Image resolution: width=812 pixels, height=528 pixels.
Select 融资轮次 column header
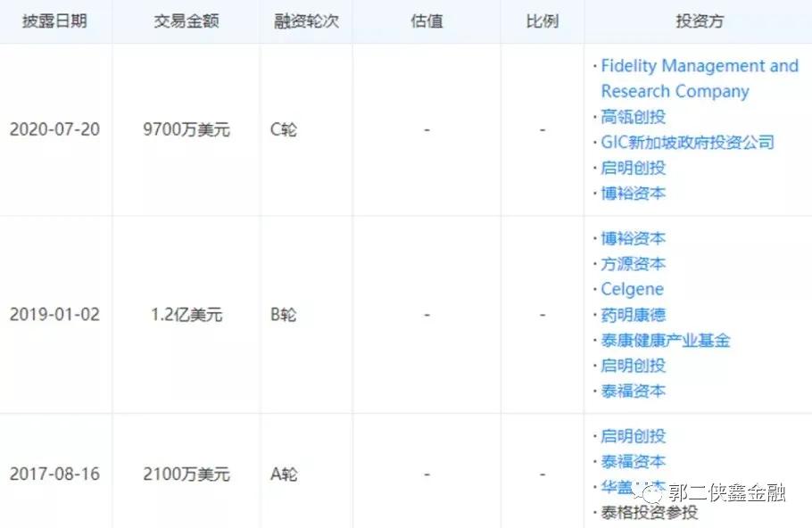306,21
